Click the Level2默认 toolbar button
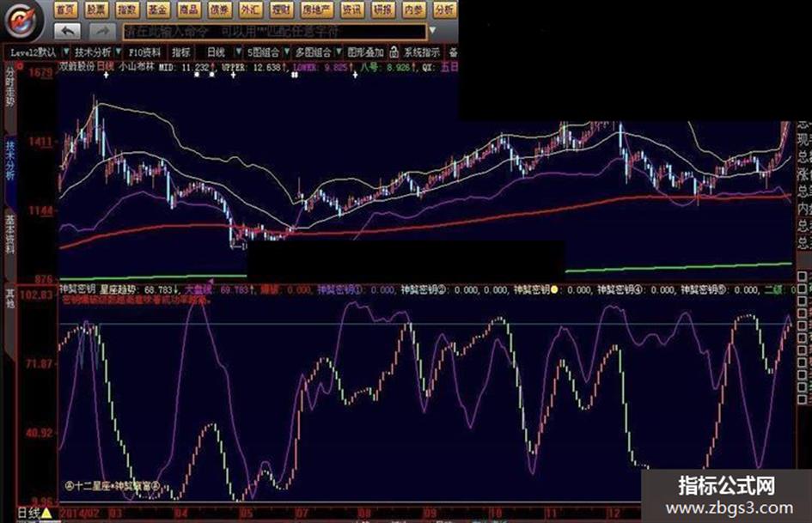Screen dimensions: 812x523 pyautogui.click(x=34, y=52)
